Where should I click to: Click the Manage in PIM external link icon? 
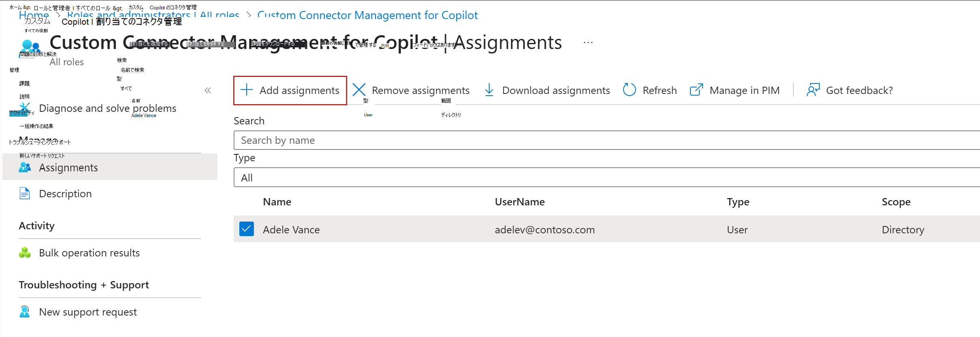[696, 90]
